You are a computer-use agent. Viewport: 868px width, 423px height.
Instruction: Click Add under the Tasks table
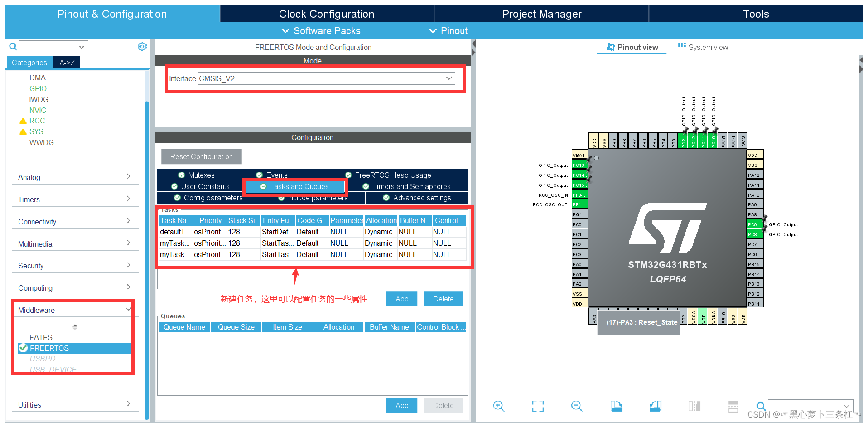[x=401, y=298]
